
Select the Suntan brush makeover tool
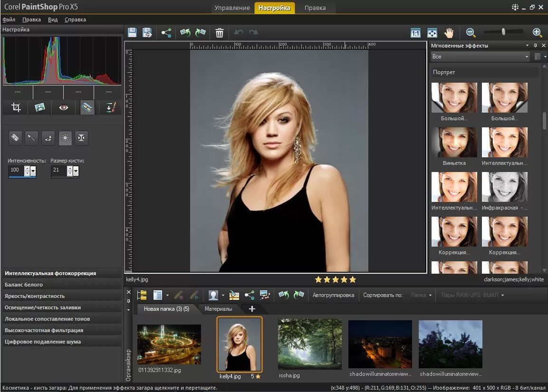(65, 138)
